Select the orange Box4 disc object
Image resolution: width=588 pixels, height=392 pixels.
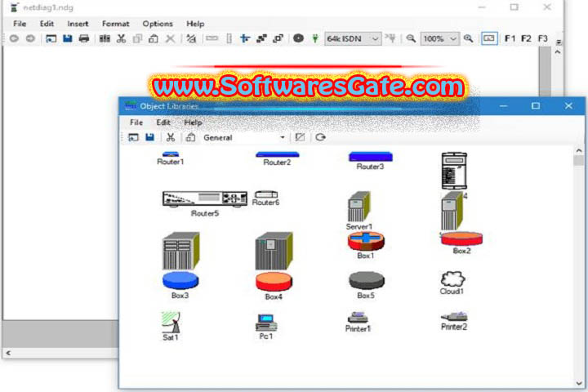point(274,286)
